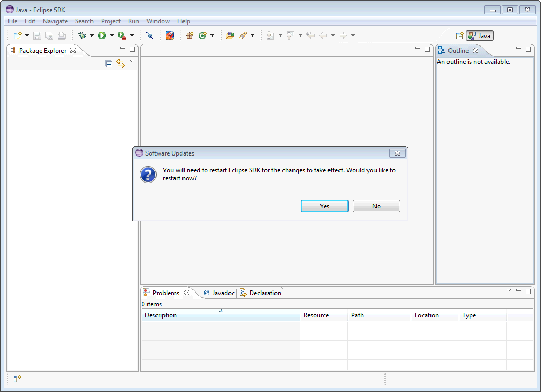Sort by the Description column header
The image size is (541, 392).
click(x=221, y=315)
